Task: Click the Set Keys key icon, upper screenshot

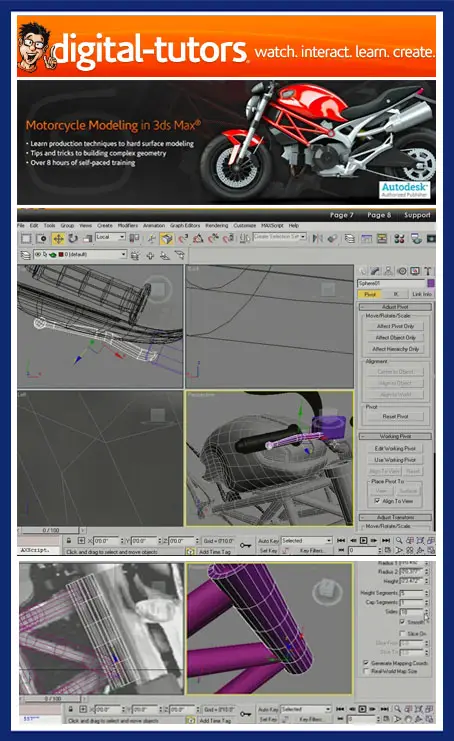Action: click(245, 545)
